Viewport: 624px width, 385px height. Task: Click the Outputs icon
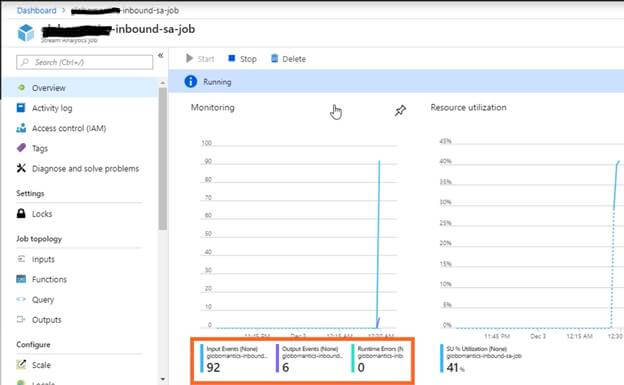click(21, 319)
